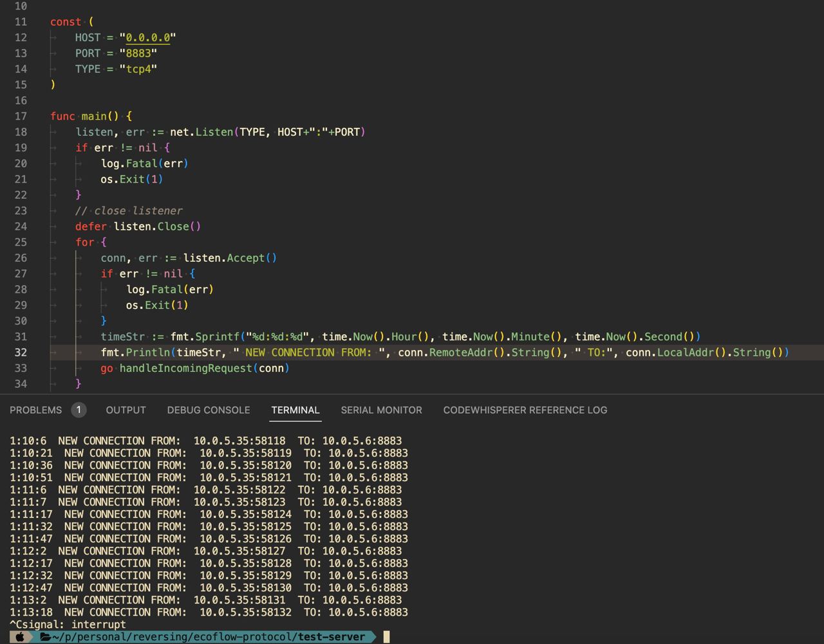This screenshot has height=644, width=824.
Task: Click terminal log line at 1:12:17
Action: click(x=209, y=563)
